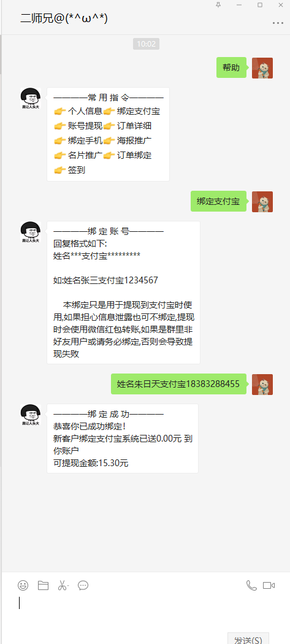Pin the chat window on top
Image resolution: width=290 pixels, height=644 pixels.
pyautogui.click(x=218, y=5)
